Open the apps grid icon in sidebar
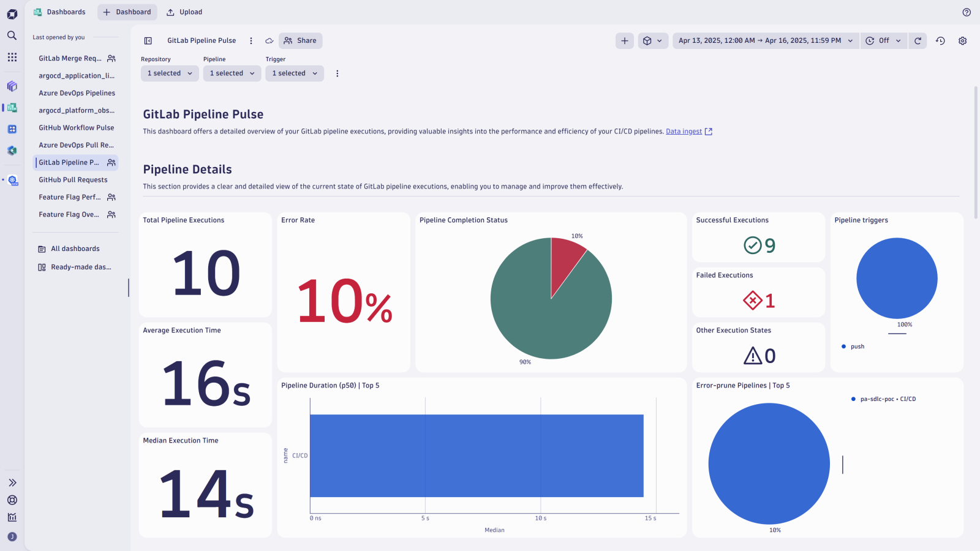Image resolution: width=980 pixels, height=551 pixels. click(12, 57)
